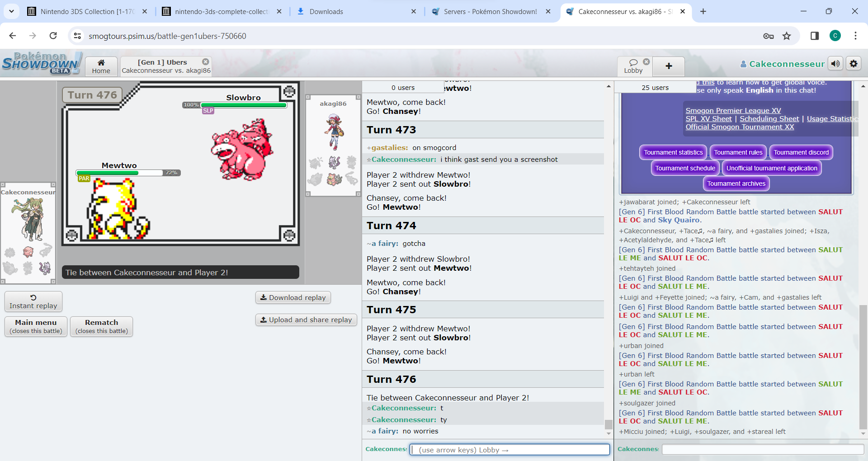868x461 pixels.
Task: Click Upload and share replay
Action: (306, 320)
